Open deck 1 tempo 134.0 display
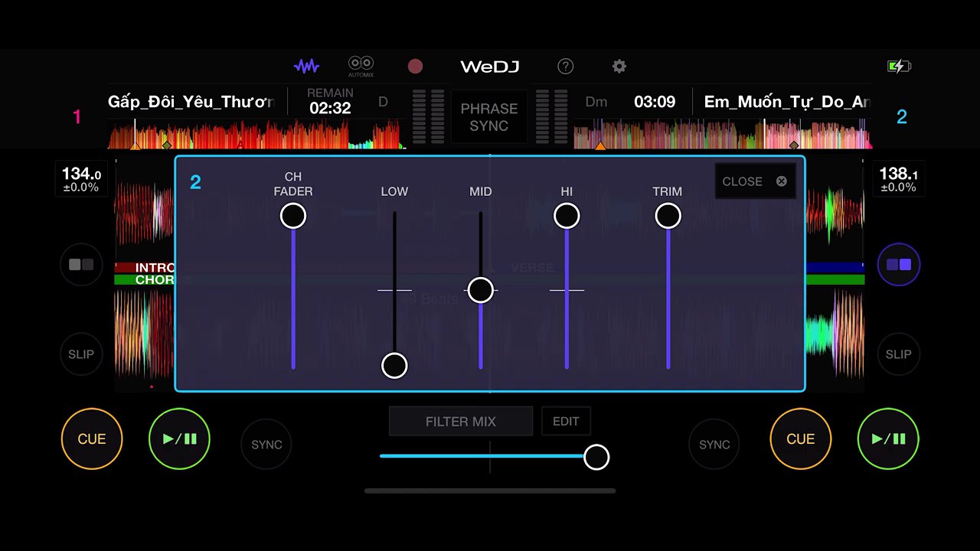This screenshot has height=551, width=980. pyautogui.click(x=80, y=179)
